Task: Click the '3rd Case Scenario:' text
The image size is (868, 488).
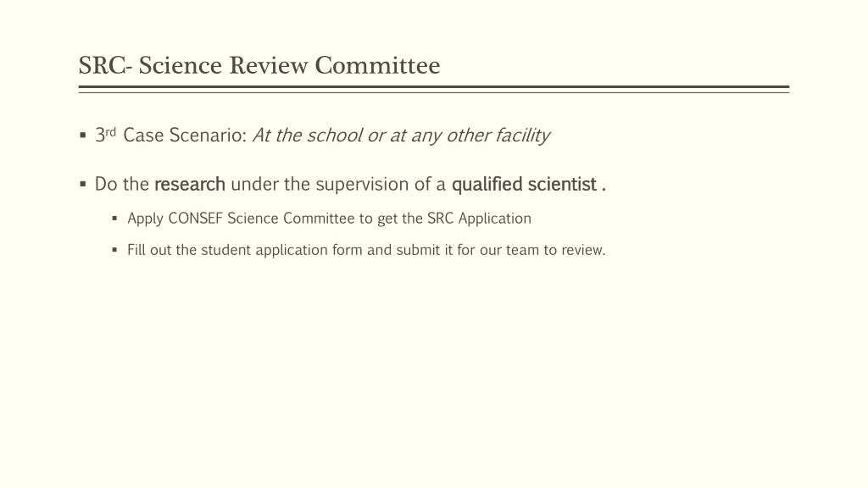Action: 170,135
